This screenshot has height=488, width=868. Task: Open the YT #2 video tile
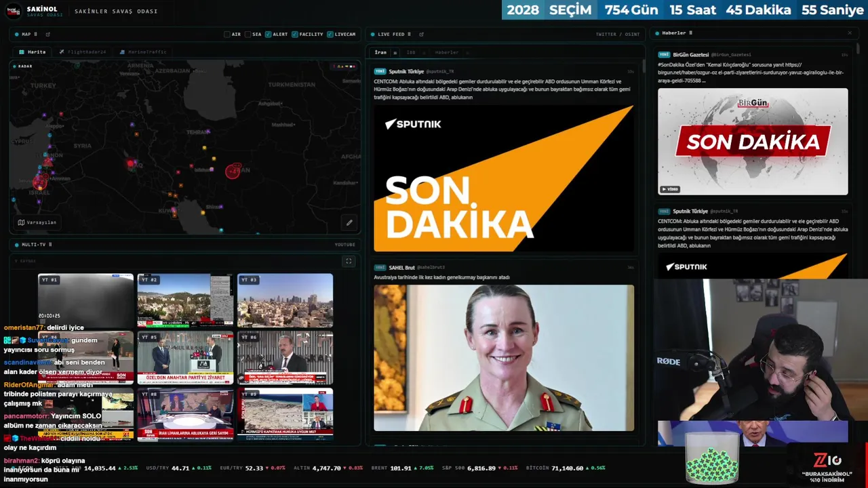tap(185, 300)
